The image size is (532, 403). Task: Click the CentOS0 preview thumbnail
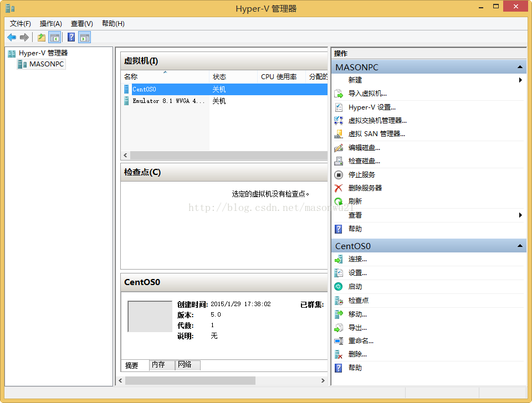point(150,316)
